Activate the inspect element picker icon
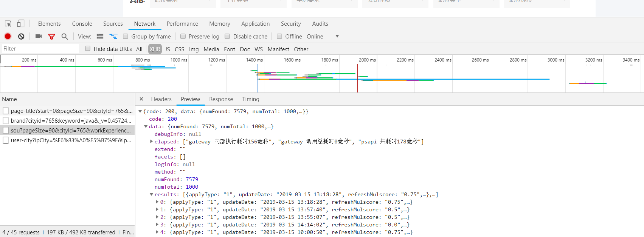The height and width of the screenshot is (237, 644). [8, 24]
